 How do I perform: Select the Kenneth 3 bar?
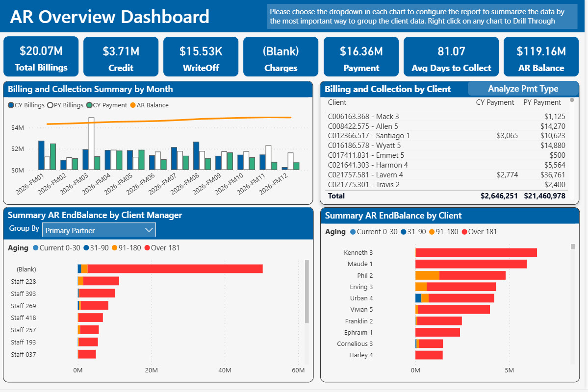[x=476, y=252]
